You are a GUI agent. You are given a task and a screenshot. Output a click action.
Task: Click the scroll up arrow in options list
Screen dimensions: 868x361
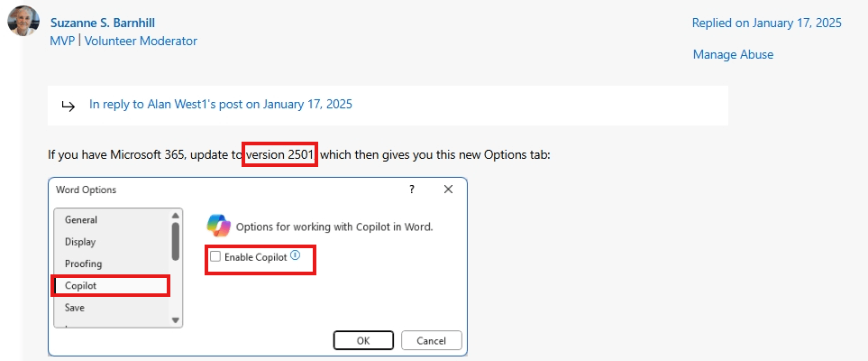176,215
